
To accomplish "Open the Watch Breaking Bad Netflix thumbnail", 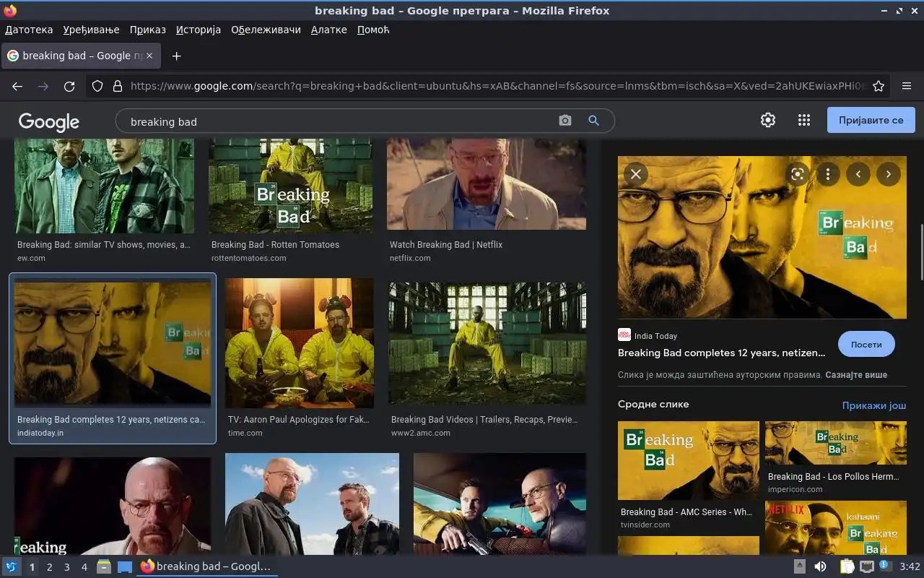I will point(487,185).
